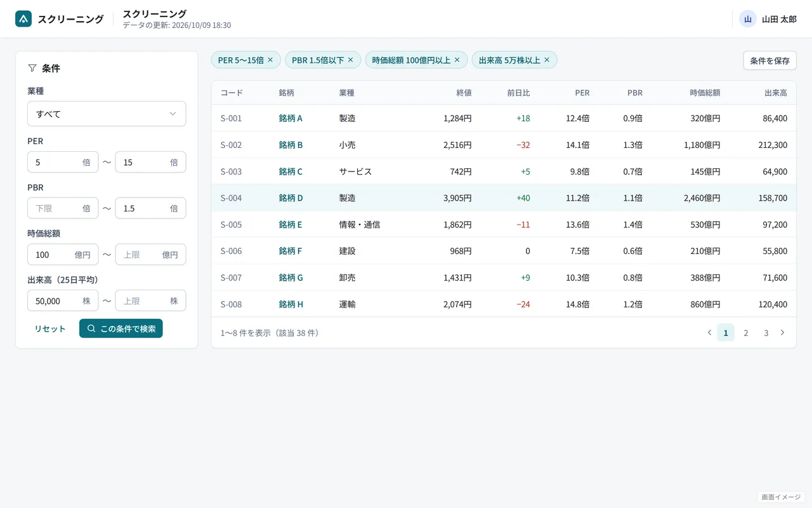Screen dimensions: 812x508
Task: Click the user avatar 山
Action: [748, 19]
